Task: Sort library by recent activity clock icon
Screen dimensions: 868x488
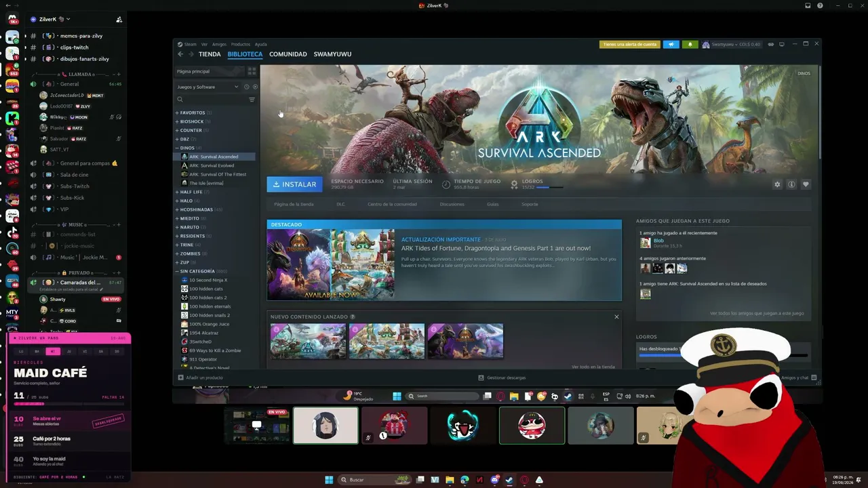Action: click(246, 87)
